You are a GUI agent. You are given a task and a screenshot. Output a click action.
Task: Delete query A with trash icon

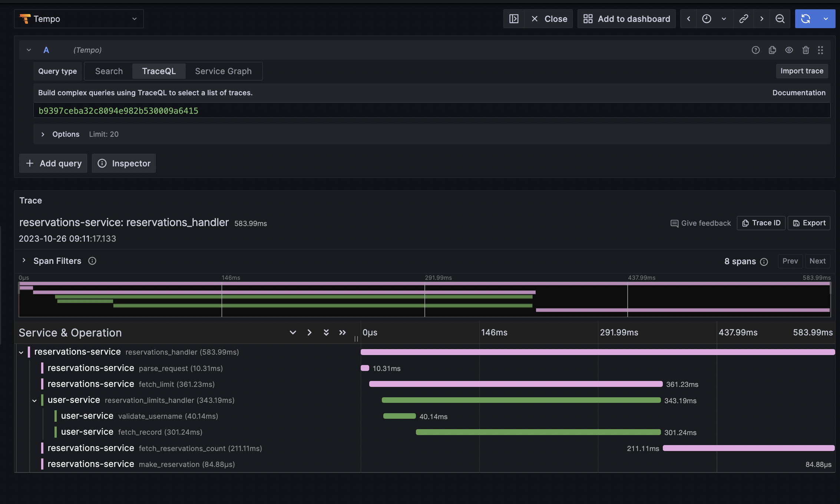[x=806, y=50]
